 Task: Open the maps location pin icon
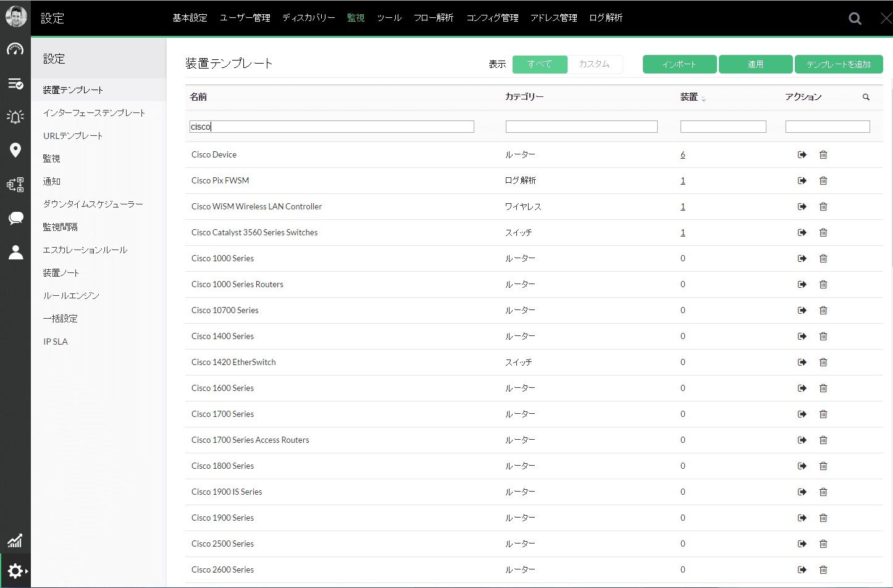[15, 150]
